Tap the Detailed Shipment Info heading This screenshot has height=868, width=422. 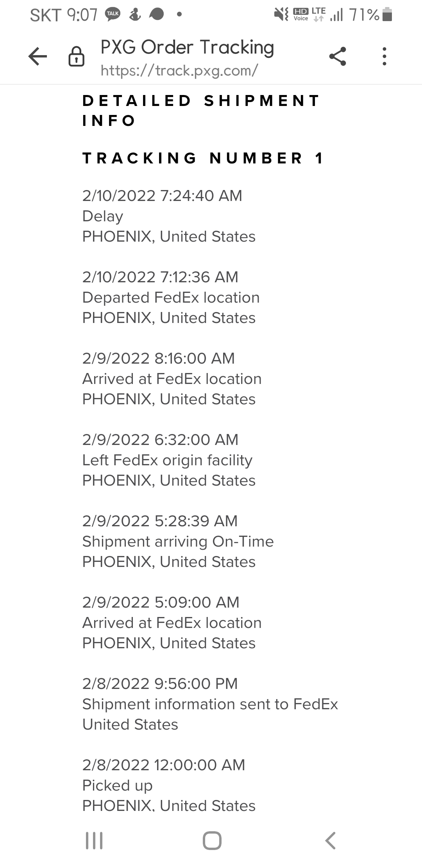click(x=201, y=110)
